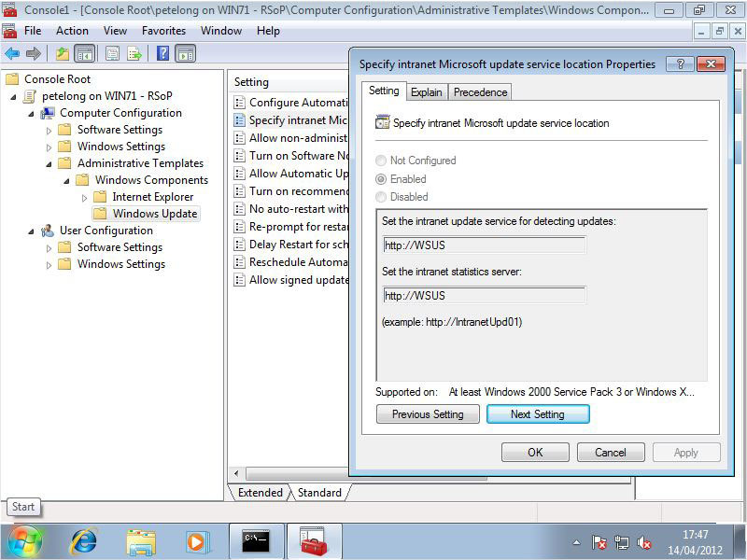The image size is (747, 560).
Task: Select the Enabled radio button
Action: coord(381,179)
